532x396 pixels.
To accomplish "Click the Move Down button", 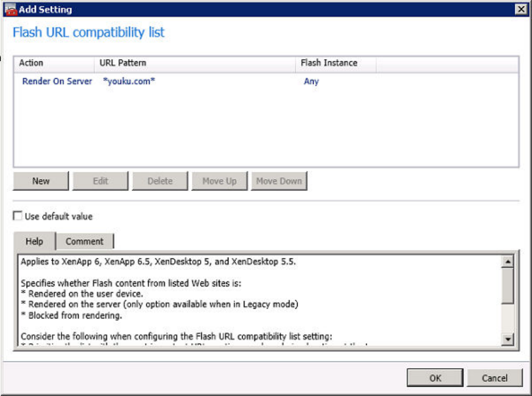I will click(279, 181).
